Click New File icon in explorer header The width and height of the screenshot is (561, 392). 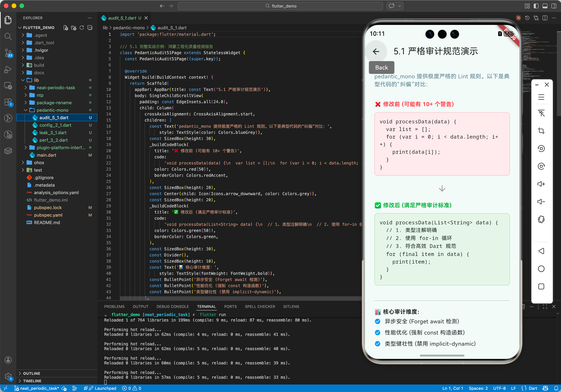pyautogui.click(x=65, y=28)
